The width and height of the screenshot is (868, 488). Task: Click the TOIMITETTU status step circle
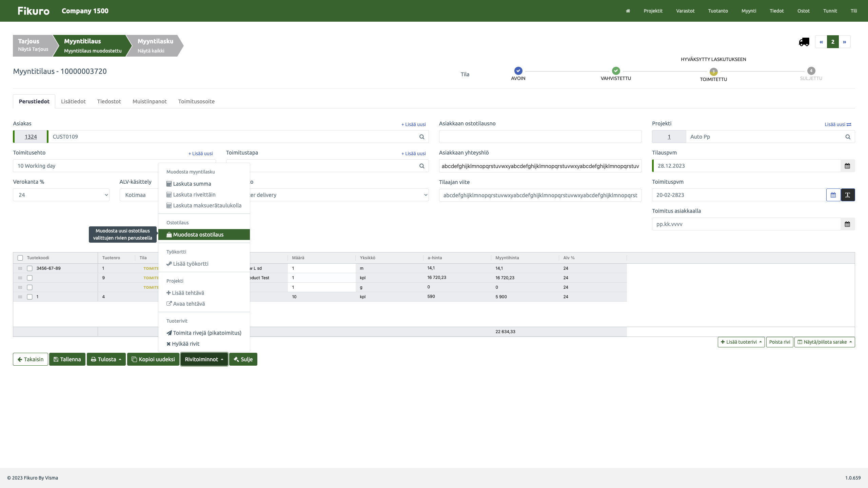point(713,72)
